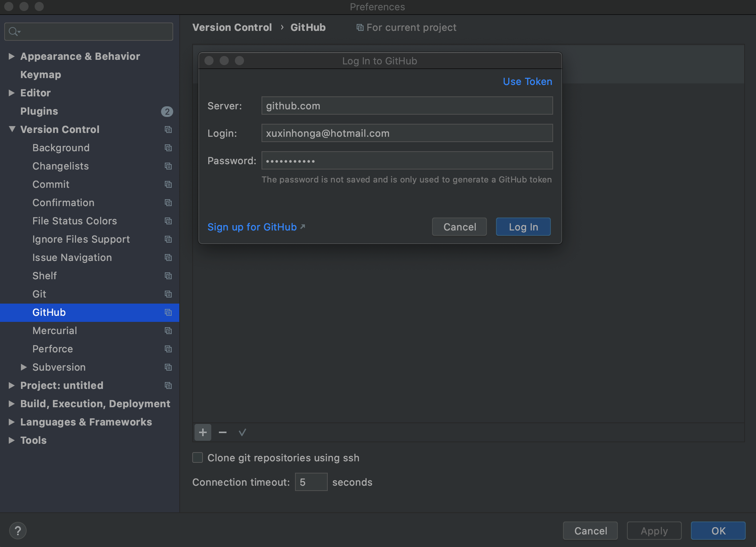Expand the Tools section
The width and height of the screenshot is (756, 547).
click(11, 440)
